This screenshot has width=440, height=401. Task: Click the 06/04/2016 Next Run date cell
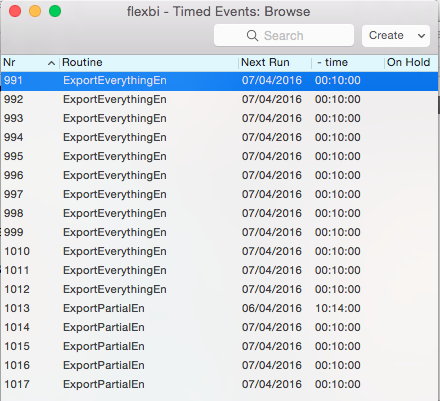point(272,308)
